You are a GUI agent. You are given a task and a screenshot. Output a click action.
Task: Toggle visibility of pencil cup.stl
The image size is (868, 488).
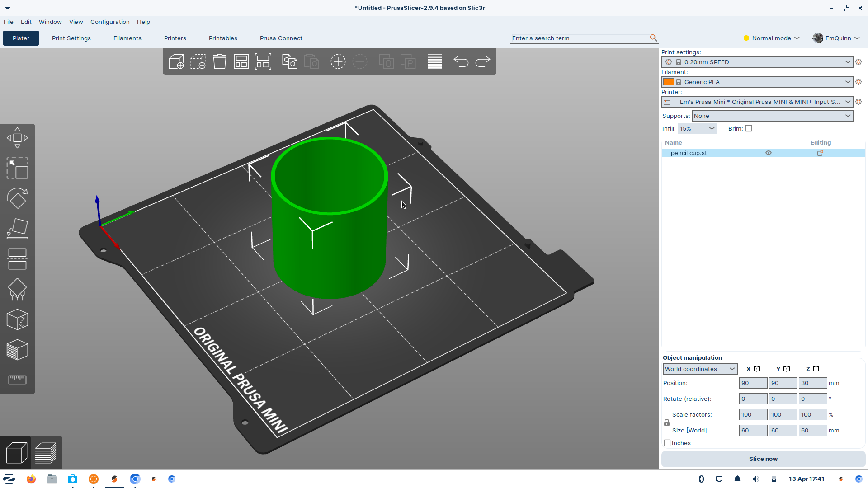coord(768,153)
